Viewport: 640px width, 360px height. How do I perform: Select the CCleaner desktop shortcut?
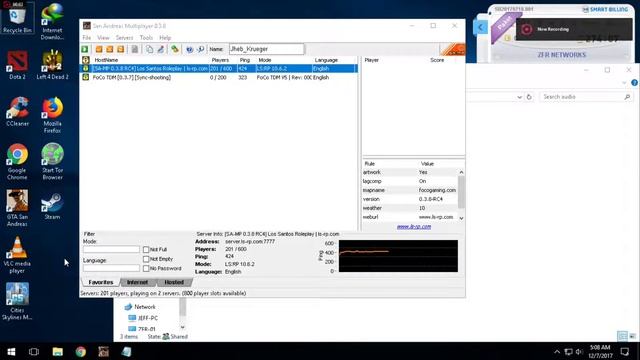point(17,112)
